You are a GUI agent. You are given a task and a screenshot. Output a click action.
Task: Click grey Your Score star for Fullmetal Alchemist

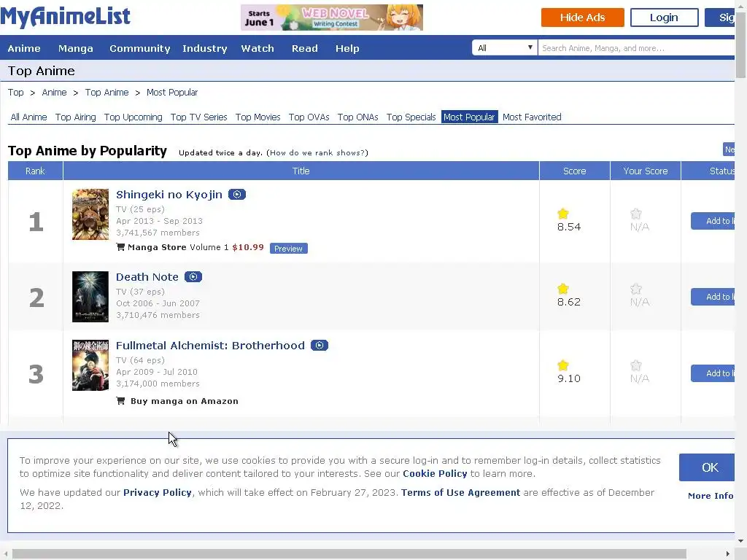[x=636, y=365]
